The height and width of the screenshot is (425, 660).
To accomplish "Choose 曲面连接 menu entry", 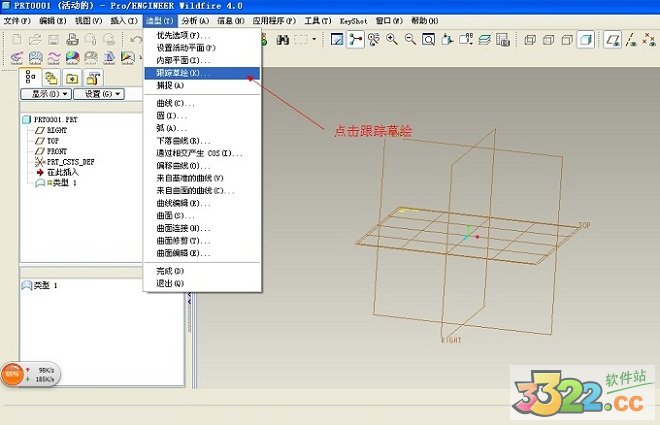I will (202, 228).
